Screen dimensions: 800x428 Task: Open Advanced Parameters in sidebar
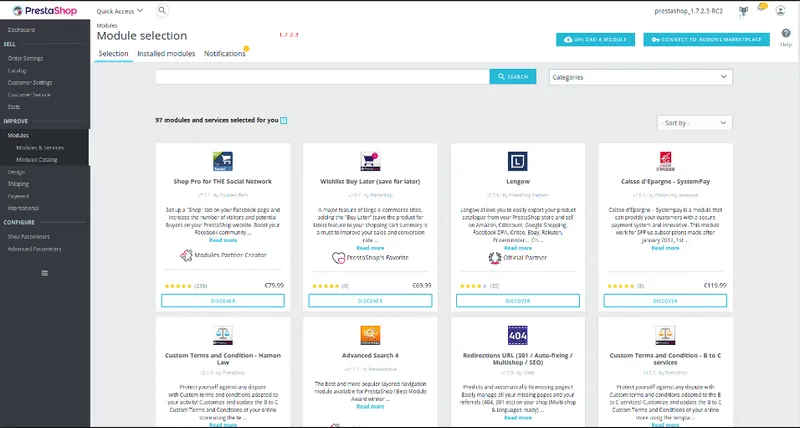pyautogui.click(x=34, y=249)
